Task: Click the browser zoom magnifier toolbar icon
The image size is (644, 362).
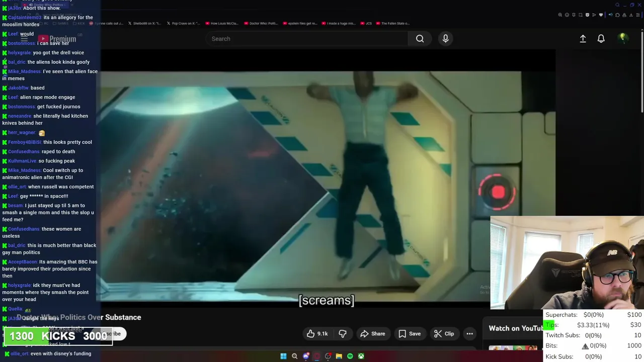Action: click(560, 15)
